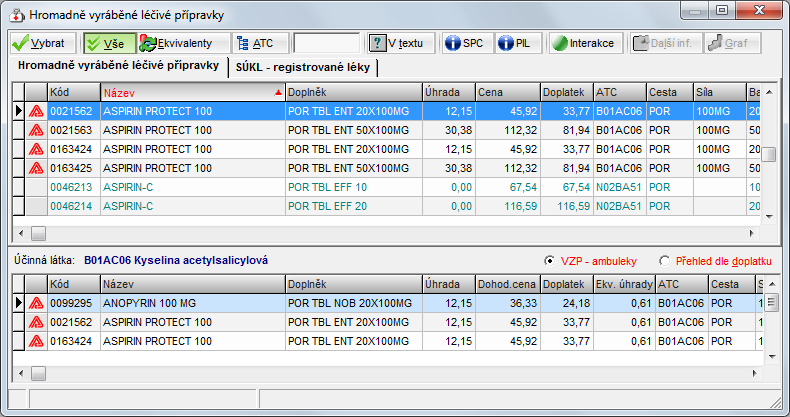Viewport: 790px width, 417px height.
Task: Click lower table horizontal scrollbar thumb
Action: pos(38,373)
